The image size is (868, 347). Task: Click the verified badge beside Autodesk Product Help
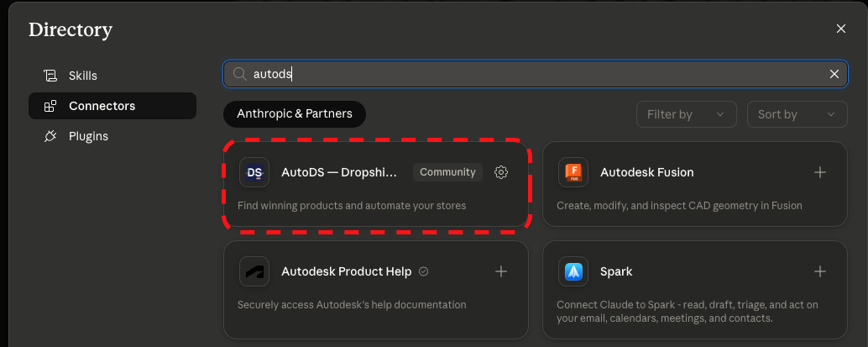coord(423,271)
